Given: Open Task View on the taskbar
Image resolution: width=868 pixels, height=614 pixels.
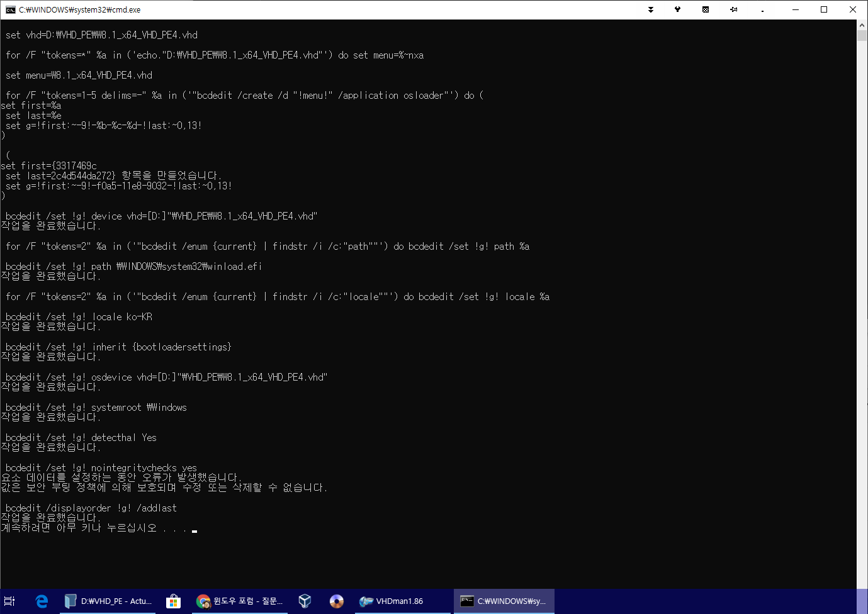Looking at the screenshot, I should [x=9, y=601].
